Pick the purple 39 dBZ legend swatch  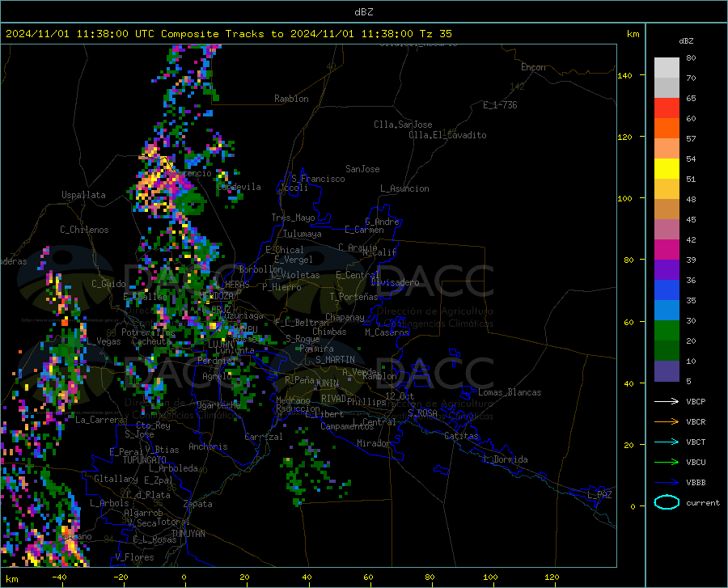click(x=667, y=270)
